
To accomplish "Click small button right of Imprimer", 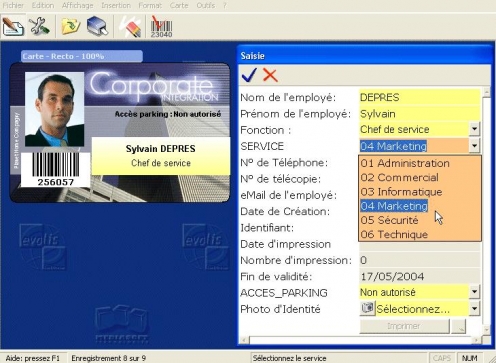I will pos(459,326).
